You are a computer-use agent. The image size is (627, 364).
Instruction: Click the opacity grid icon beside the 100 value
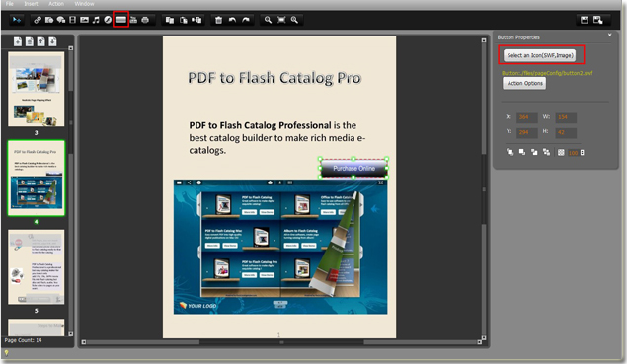point(561,152)
